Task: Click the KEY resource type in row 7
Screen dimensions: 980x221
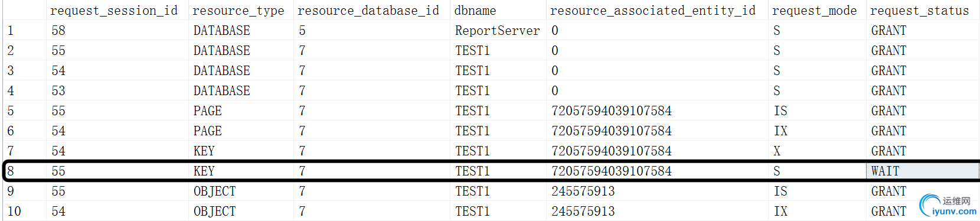Action: [241, 151]
